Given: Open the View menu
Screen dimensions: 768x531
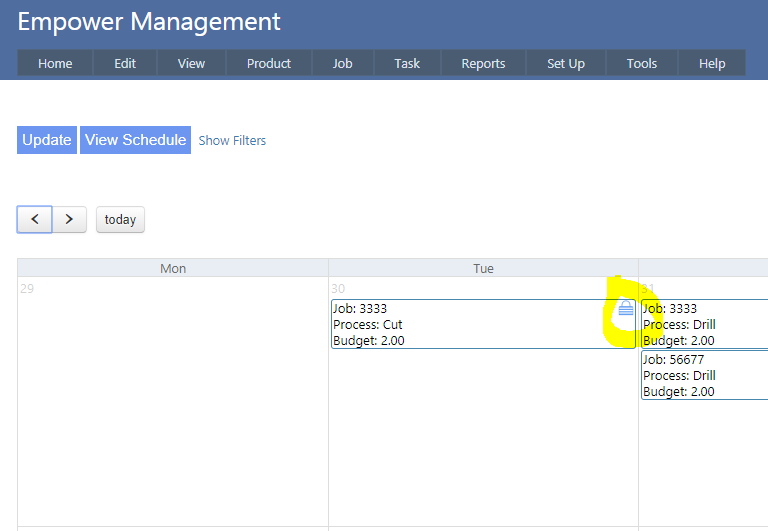Looking at the screenshot, I should coord(191,63).
